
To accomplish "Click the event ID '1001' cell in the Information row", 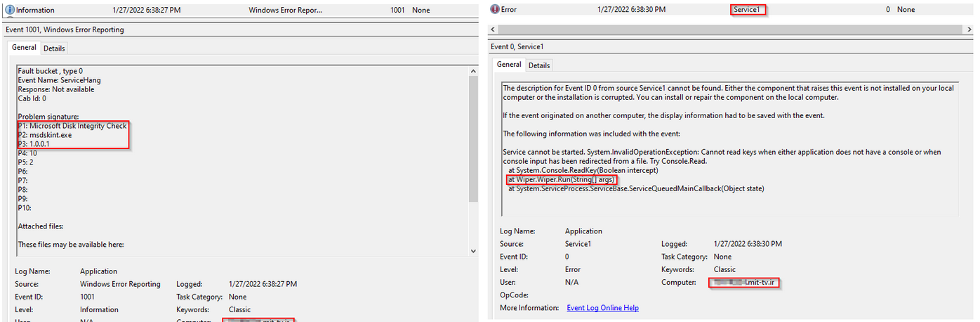I will [397, 11].
